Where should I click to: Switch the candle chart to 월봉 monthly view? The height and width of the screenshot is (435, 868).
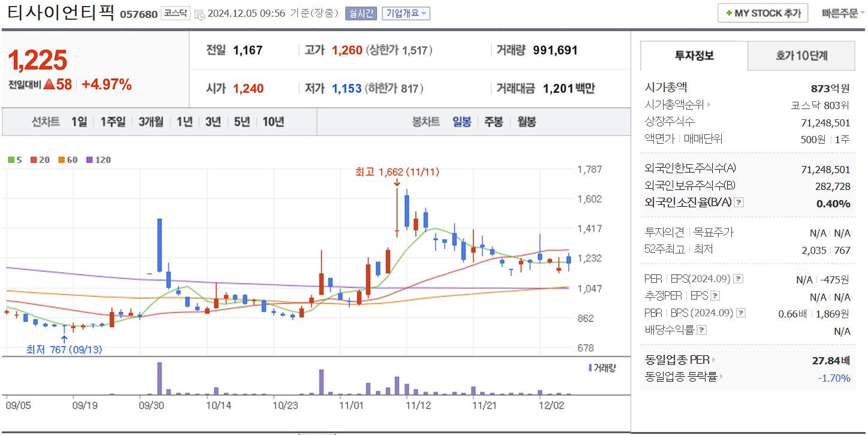pos(526,122)
